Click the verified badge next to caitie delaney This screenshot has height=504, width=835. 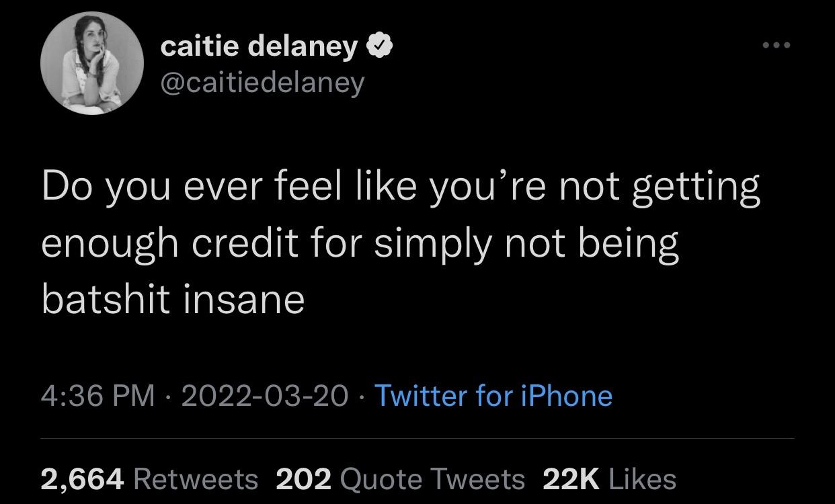coord(380,45)
